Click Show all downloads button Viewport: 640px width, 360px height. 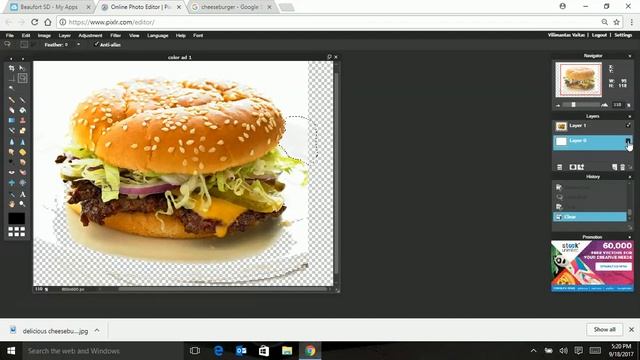tap(604, 329)
